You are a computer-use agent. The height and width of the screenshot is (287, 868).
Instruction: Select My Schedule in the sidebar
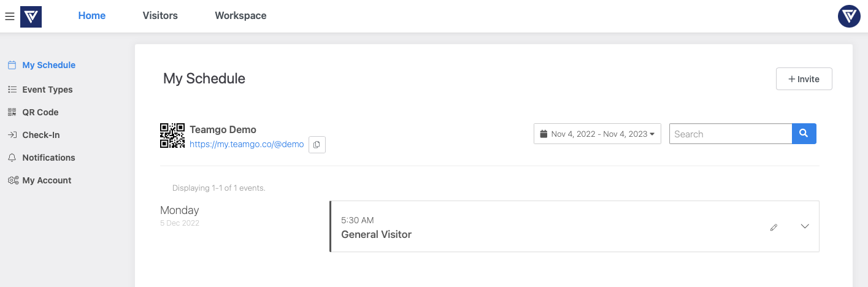pos(49,65)
